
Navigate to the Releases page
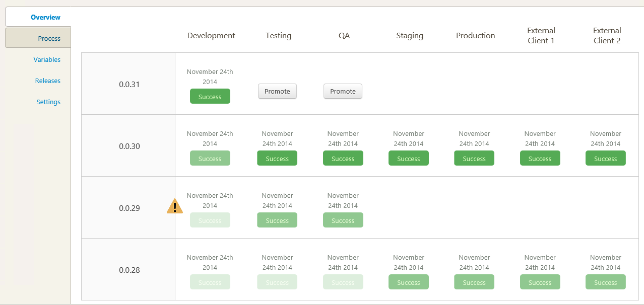coord(47,81)
